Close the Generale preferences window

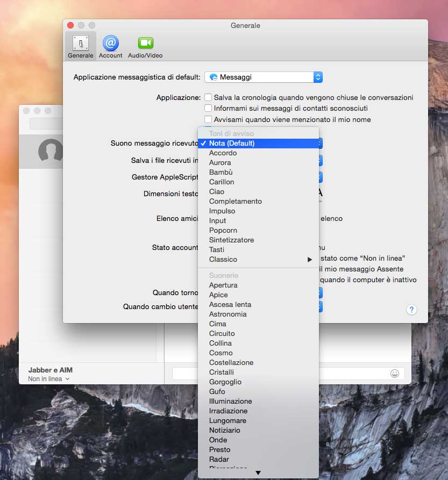[x=70, y=25]
